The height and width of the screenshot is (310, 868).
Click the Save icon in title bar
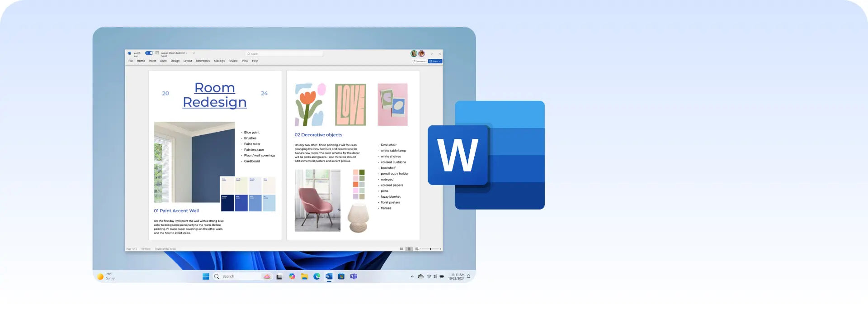pos(157,53)
